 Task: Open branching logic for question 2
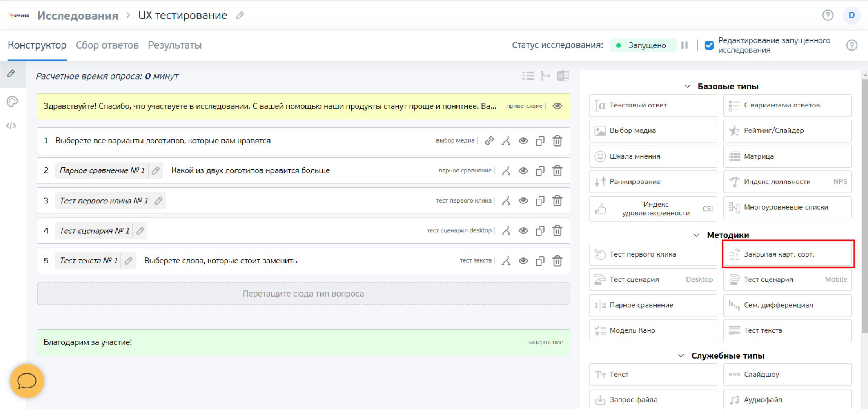pyautogui.click(x=506, y=170)
